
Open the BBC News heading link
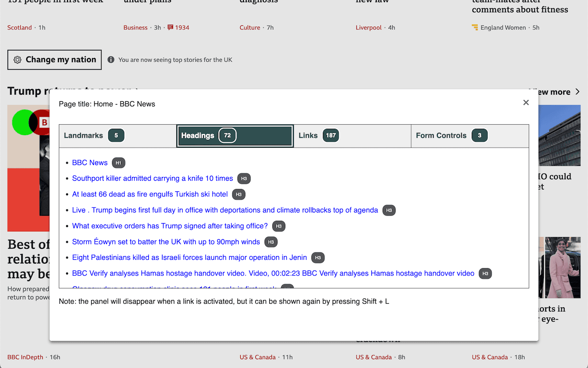pyautogui.click(x=90, y=163)
